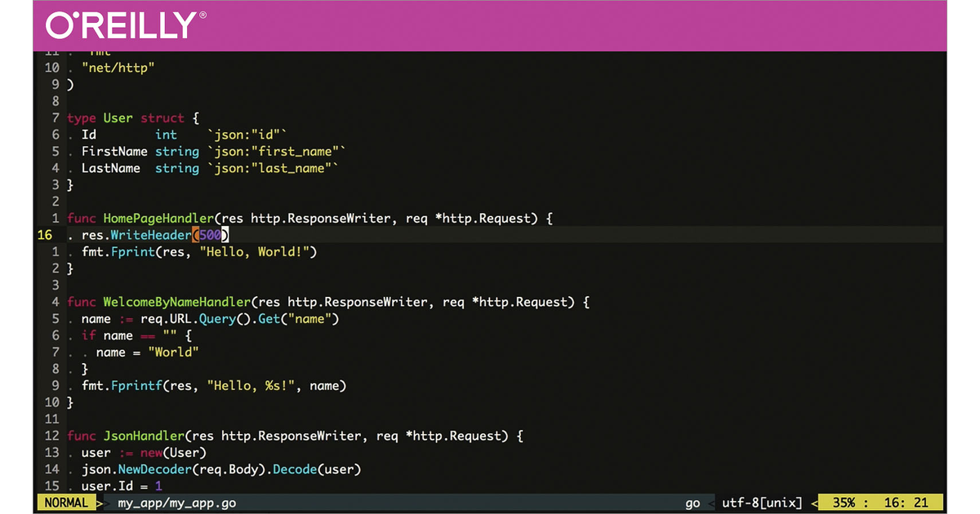Click the `json:"id"` struct tag
This screenshot has height=514, width=980.
point(247,135)
